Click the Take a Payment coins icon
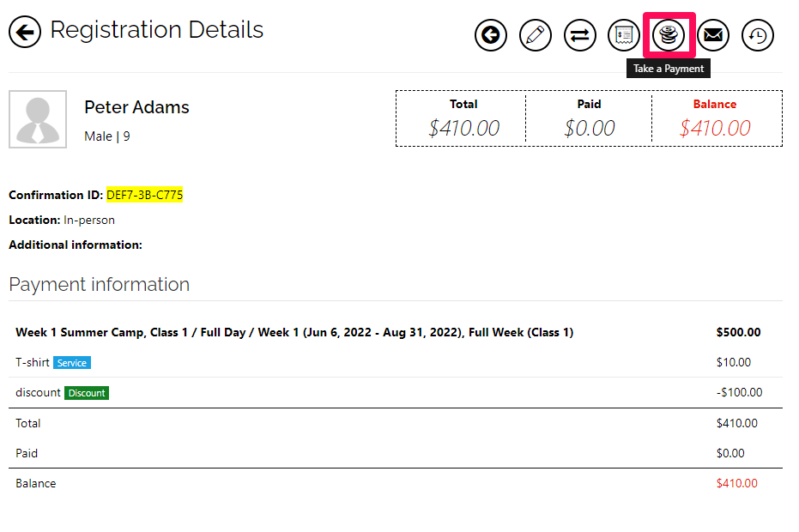This screenshot has height=532, width=799. pyautogui.click(x=669, y=35)
